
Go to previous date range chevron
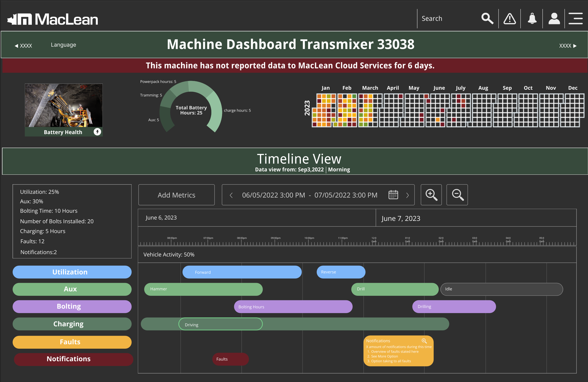click(231, 195)
